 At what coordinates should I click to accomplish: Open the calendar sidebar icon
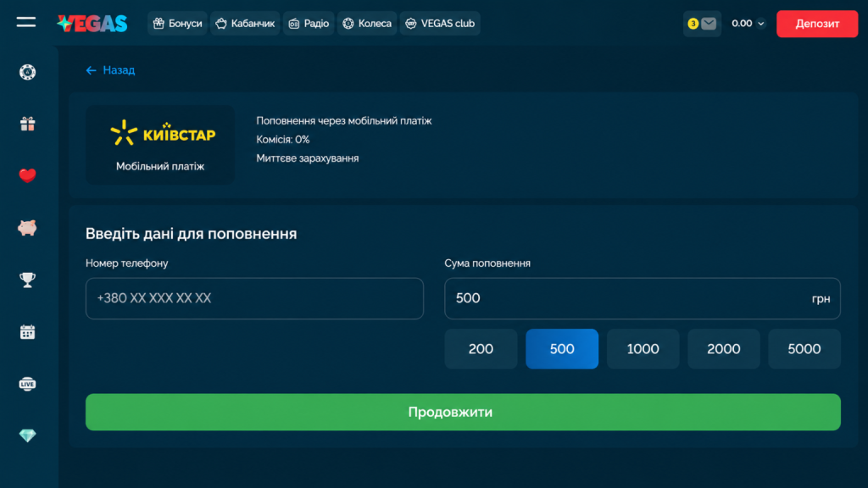(x=28, y=332)
